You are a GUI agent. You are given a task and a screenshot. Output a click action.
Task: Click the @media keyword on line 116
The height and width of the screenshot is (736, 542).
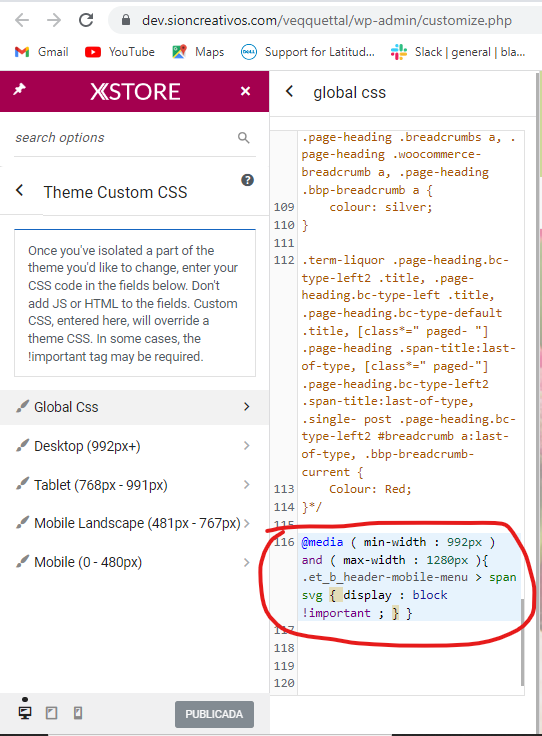322,542
